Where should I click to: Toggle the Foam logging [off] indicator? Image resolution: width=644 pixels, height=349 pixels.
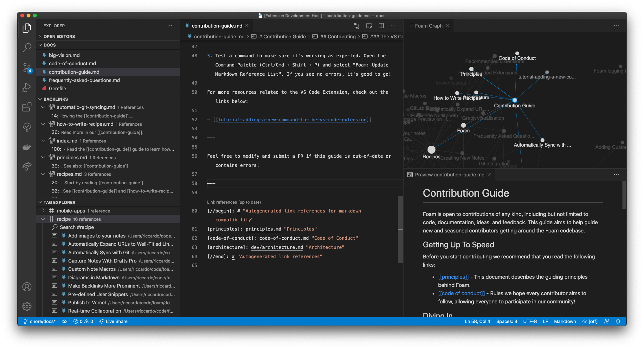pyautogui.click(x=589, y=321)
